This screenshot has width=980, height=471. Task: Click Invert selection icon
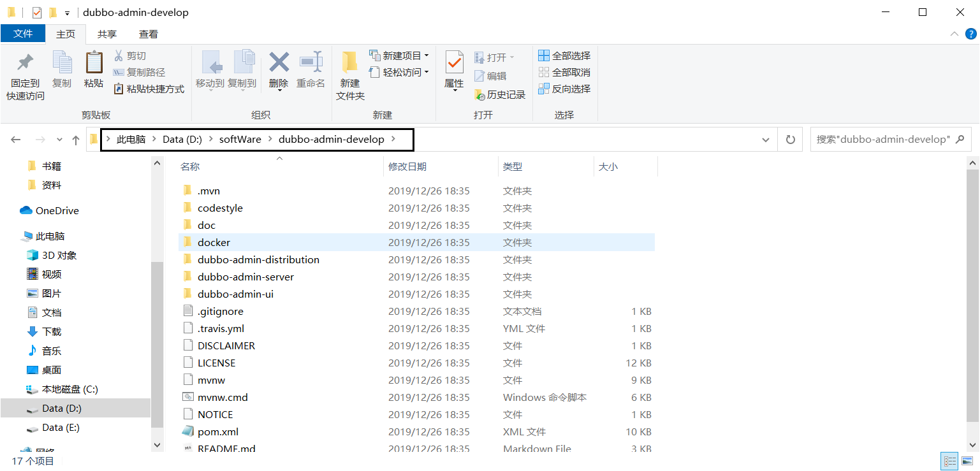(544, 89)
